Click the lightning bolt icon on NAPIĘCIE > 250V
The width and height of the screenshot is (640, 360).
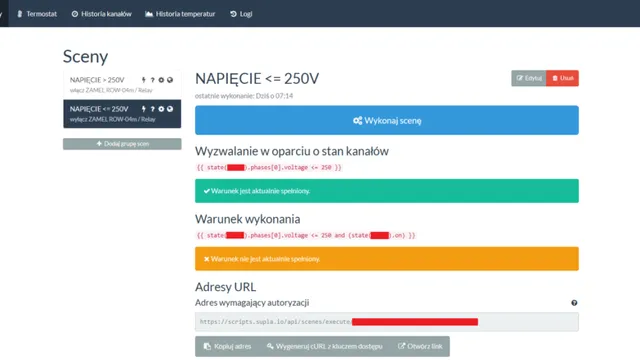(144, 80)
